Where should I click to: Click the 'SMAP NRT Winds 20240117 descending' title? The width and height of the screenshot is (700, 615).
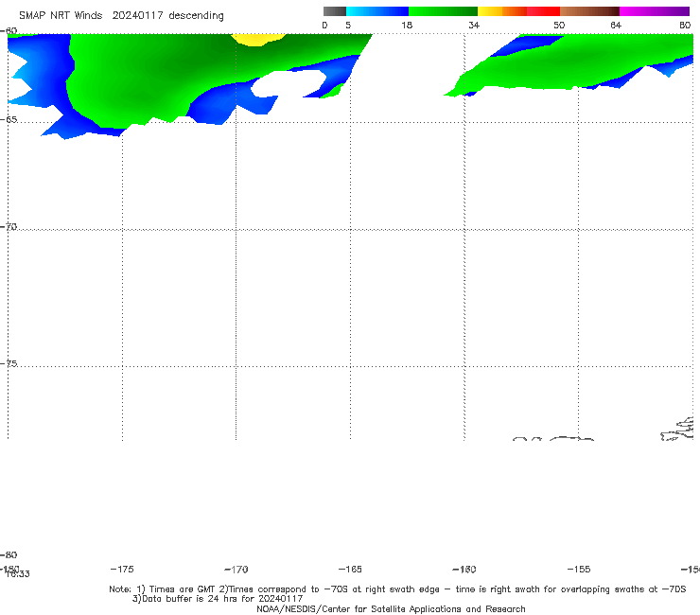(121, 16)
